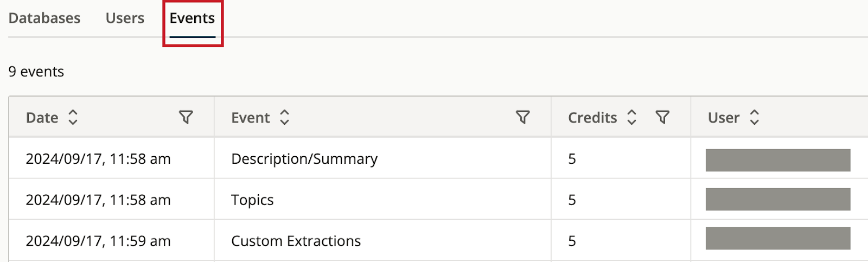The width and height of the screenshot is (868, 262).
Task: Select the Events tab
Action: 192,18
